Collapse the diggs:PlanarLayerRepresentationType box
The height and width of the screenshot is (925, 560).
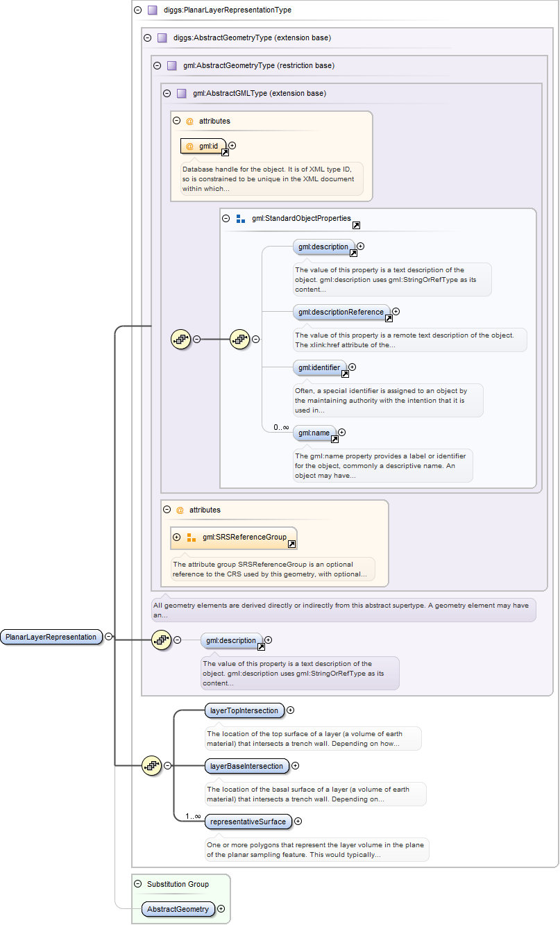[x=137, y=10]
